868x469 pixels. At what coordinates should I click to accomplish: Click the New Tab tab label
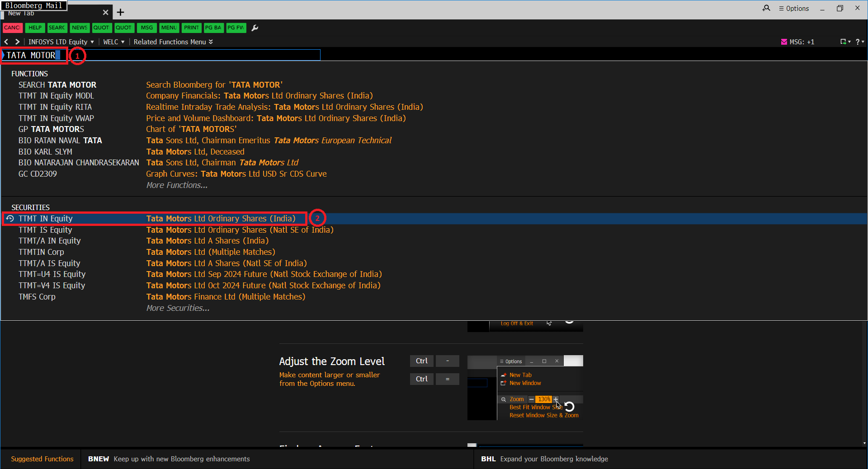coord(21,14)
